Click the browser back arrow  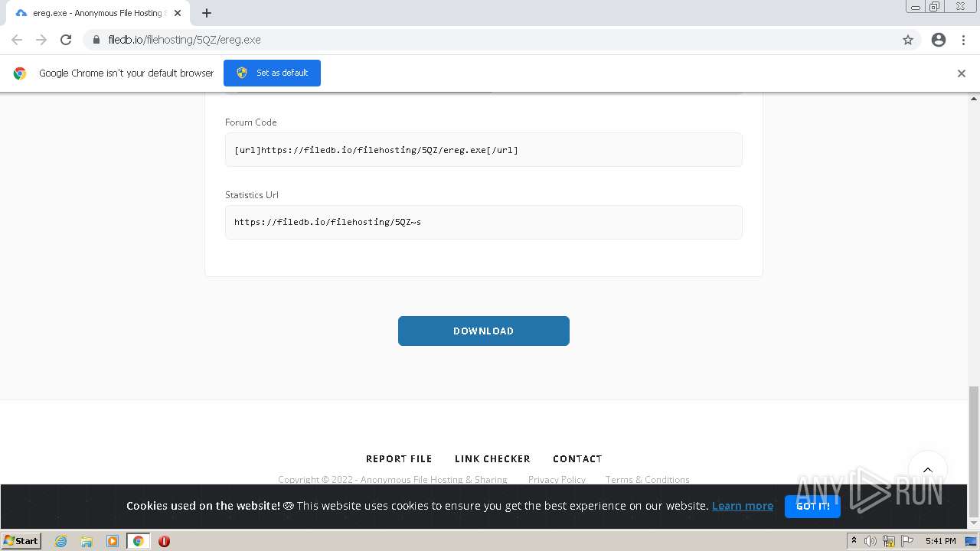point(17,40)
